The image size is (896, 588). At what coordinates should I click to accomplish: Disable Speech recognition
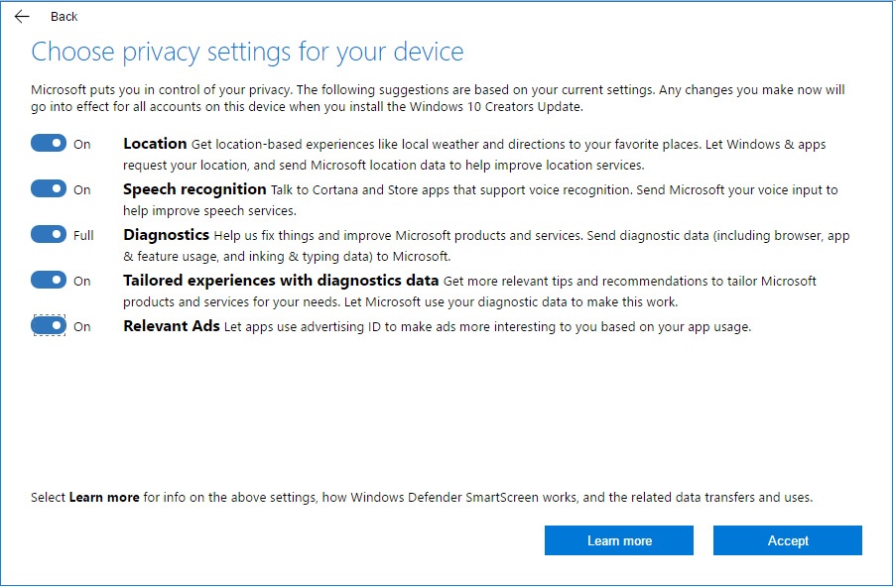(47, 188)
